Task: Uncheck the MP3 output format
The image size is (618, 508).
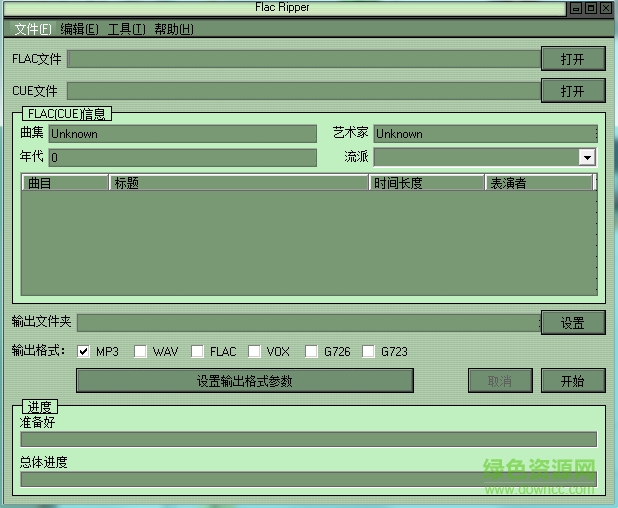Action: tap(83, 351)
